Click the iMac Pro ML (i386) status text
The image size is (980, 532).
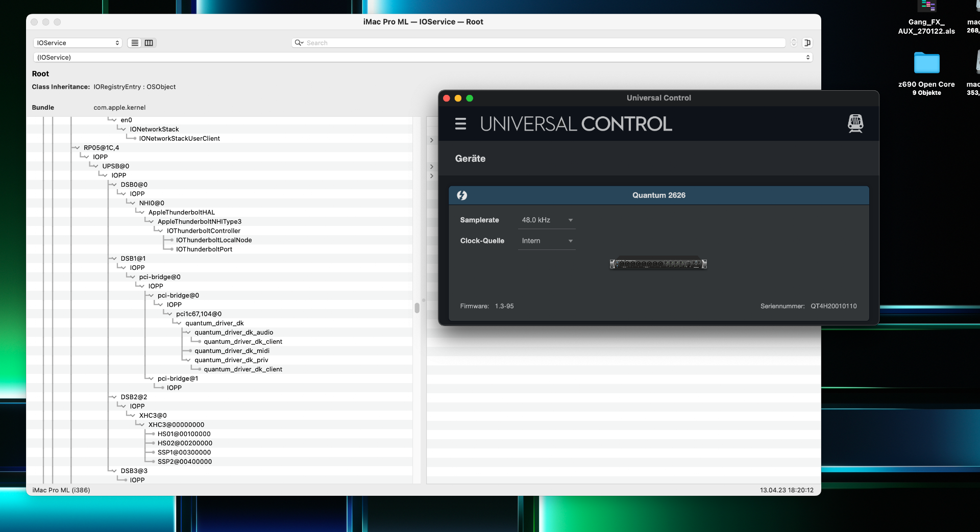coord(61,490)
